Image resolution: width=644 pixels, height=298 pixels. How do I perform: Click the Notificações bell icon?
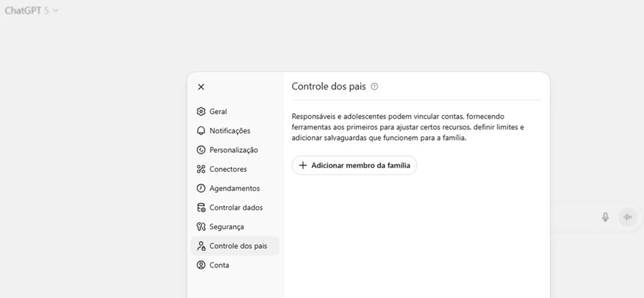click(201, 131)
